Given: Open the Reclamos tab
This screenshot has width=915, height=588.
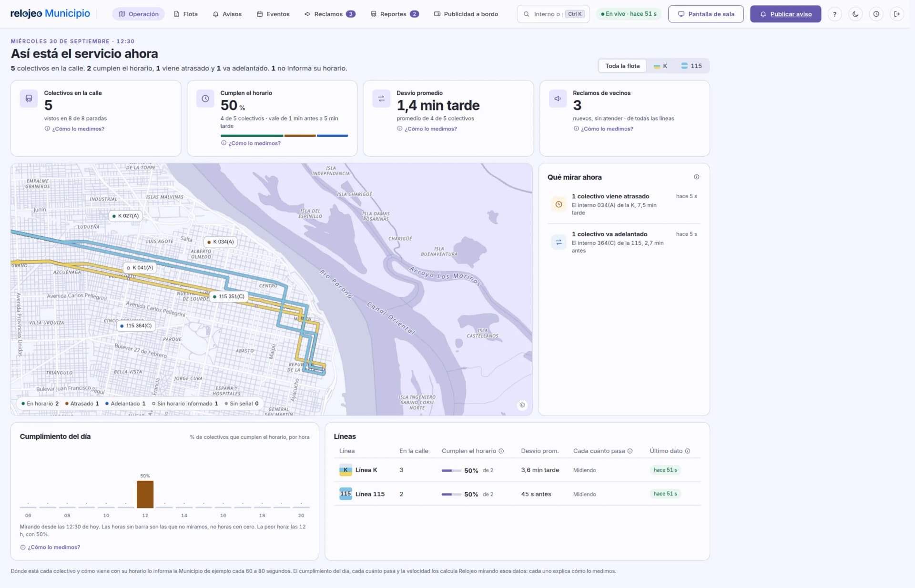Looking at the screenshot, I should point(330,14).
